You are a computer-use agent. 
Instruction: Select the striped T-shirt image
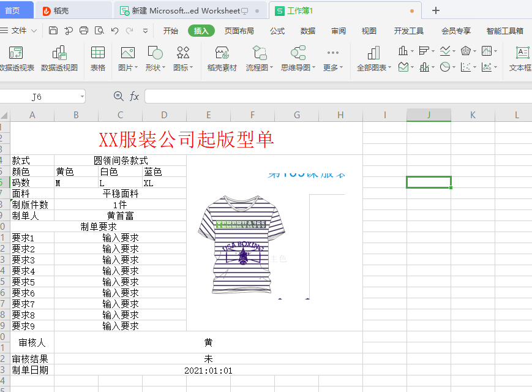click(x=242, y=245)
